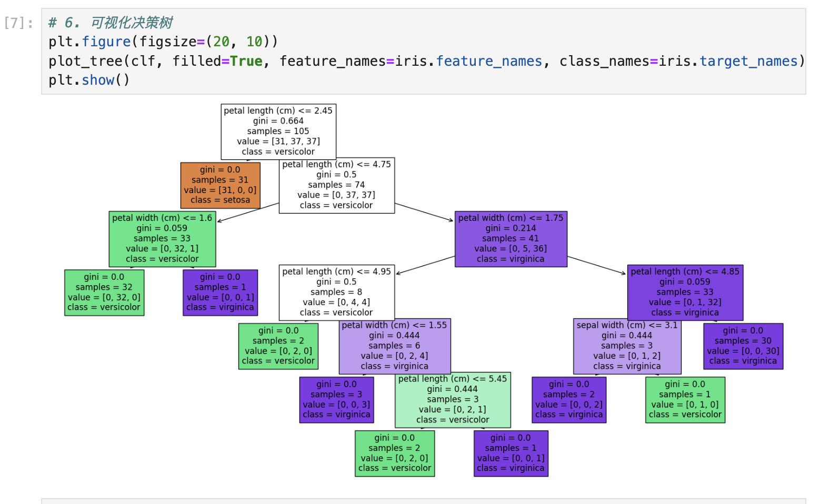Click the cell execution prompt [7]
The height and width of the screenshot is (504, 820).
click(19, 23)
